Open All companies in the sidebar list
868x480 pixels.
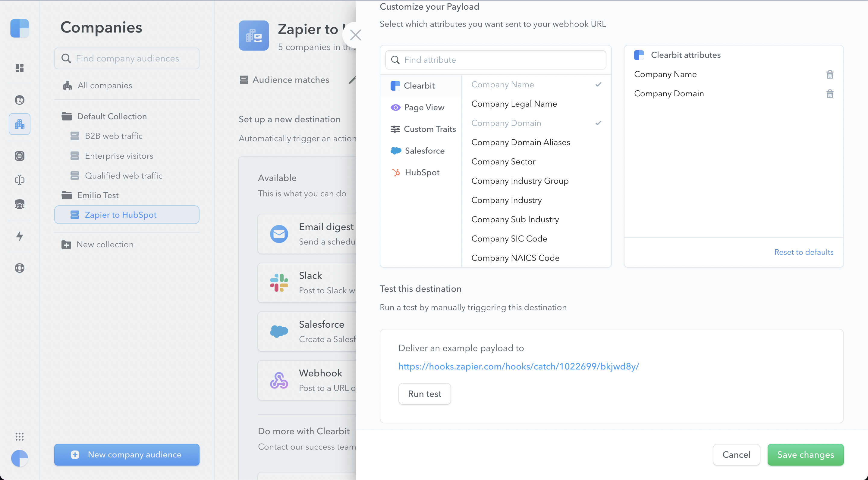[98, 86]
